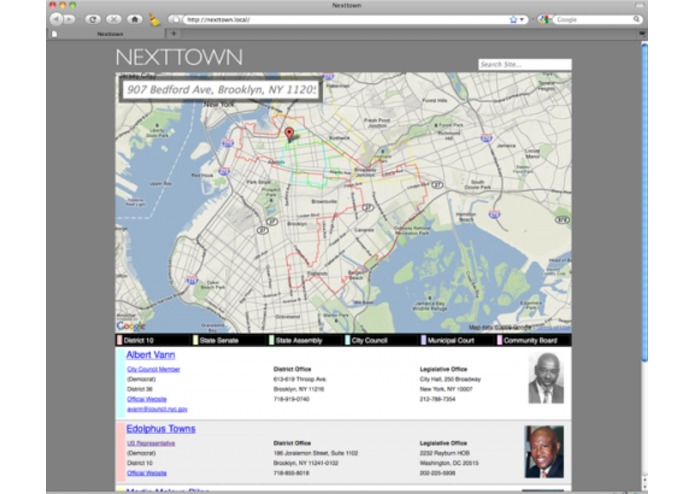
Task: Click the page identity icon in URL bar
Action: 176,19
